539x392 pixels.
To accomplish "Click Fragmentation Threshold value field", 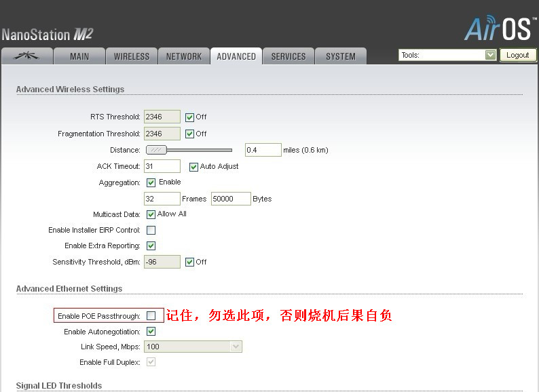I will pos(162,134).
